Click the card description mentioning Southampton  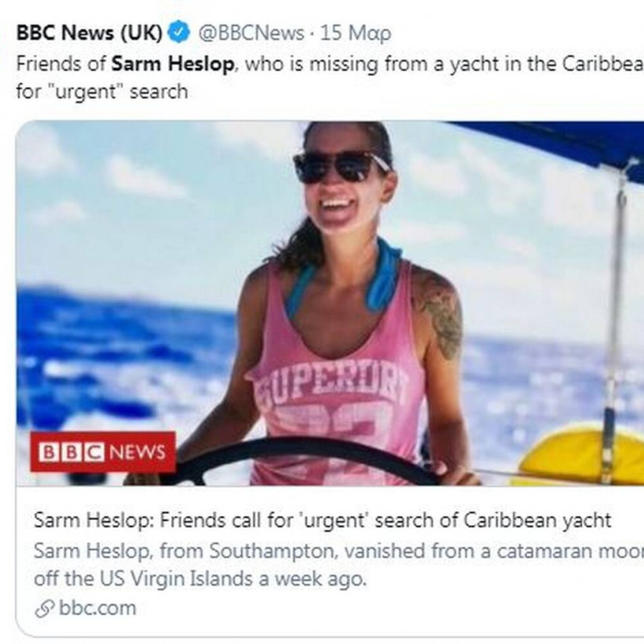click(338, 551)
